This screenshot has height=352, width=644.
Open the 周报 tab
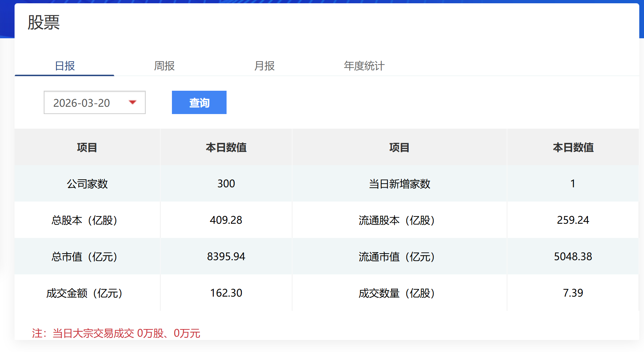(164, 66)
